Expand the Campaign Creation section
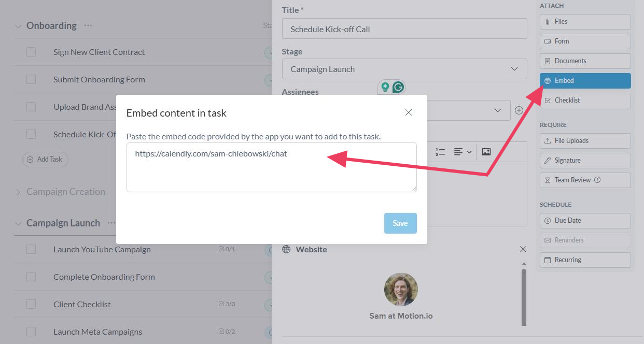Screen dimensions: 644x344 click(x=18, y=192)
